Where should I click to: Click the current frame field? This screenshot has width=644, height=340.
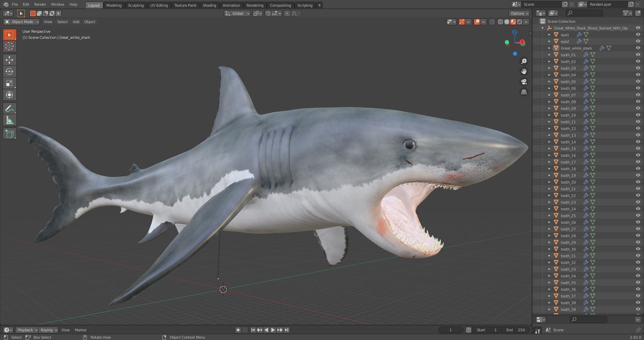pyautogui.click(x=451, y=330)
